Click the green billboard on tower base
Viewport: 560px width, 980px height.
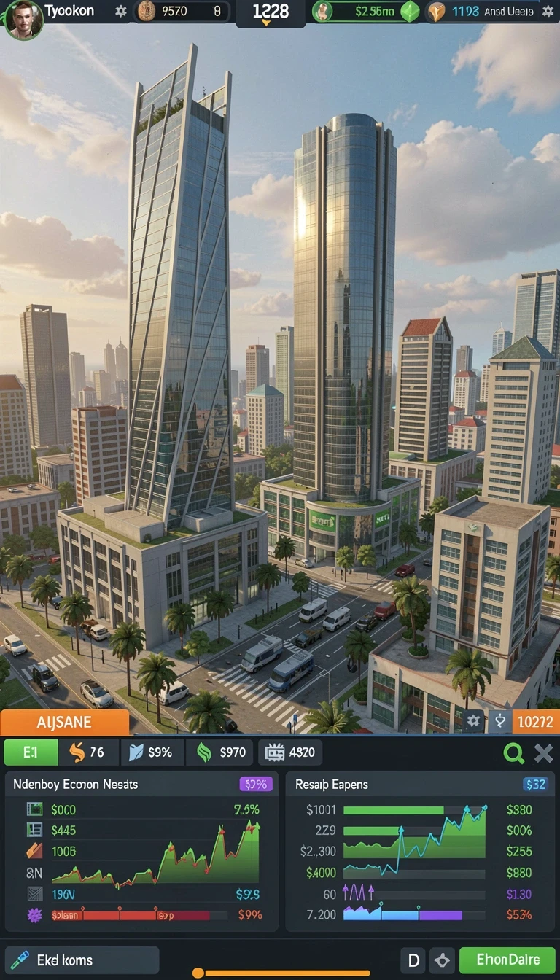pos(322,520)
